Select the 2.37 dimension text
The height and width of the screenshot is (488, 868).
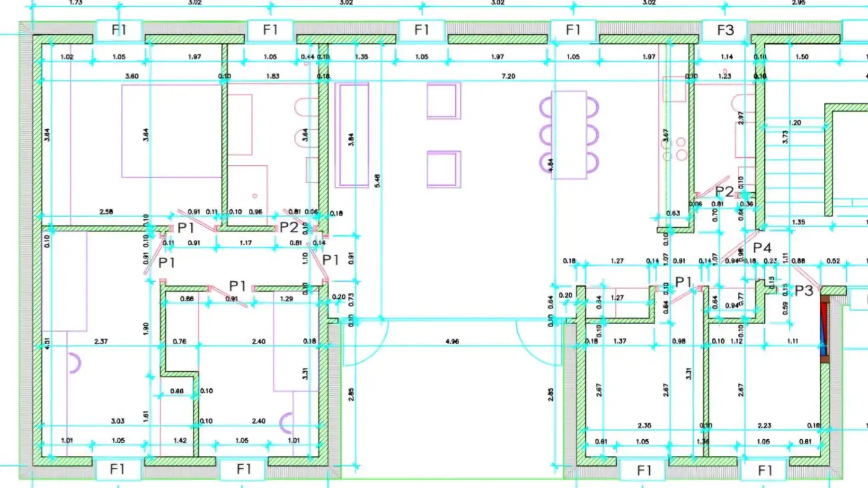pos(101,342)
